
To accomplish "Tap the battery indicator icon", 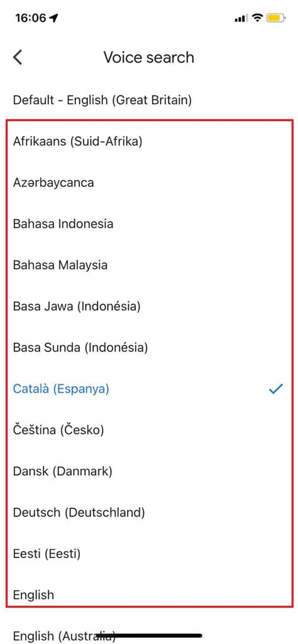I will 275,18.
